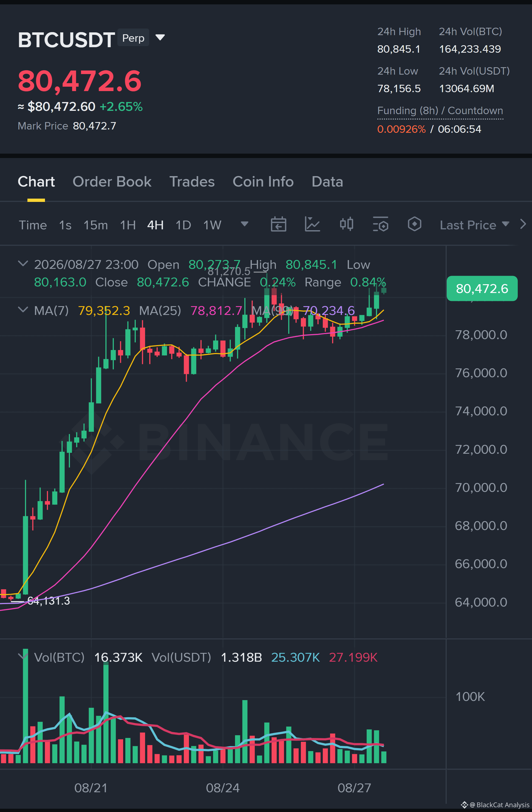The width and height of the screenshot is (532, 812).
Task: Click the 100K volume axis label
Action: tap(470, 697)
